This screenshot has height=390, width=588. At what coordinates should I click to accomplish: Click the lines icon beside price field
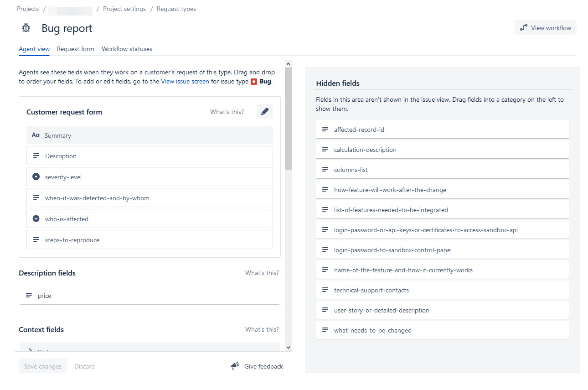tap(29, 296)
